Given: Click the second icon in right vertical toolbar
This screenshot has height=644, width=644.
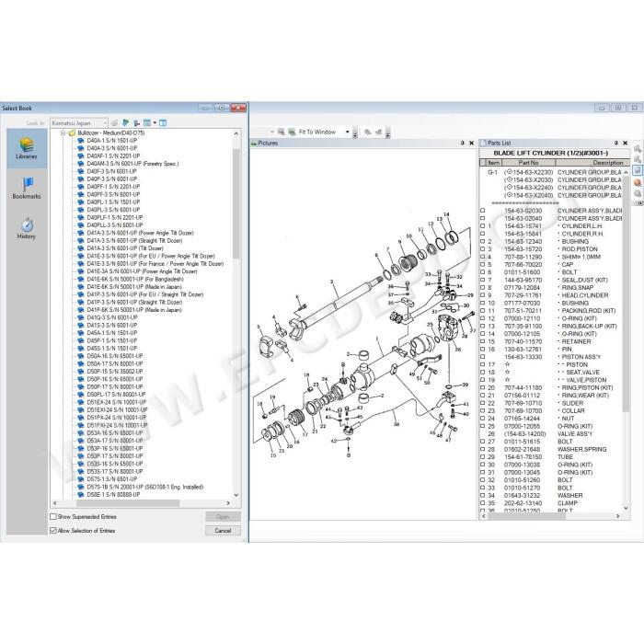Looking at the screenshot, I should click(x=638, y=159).
